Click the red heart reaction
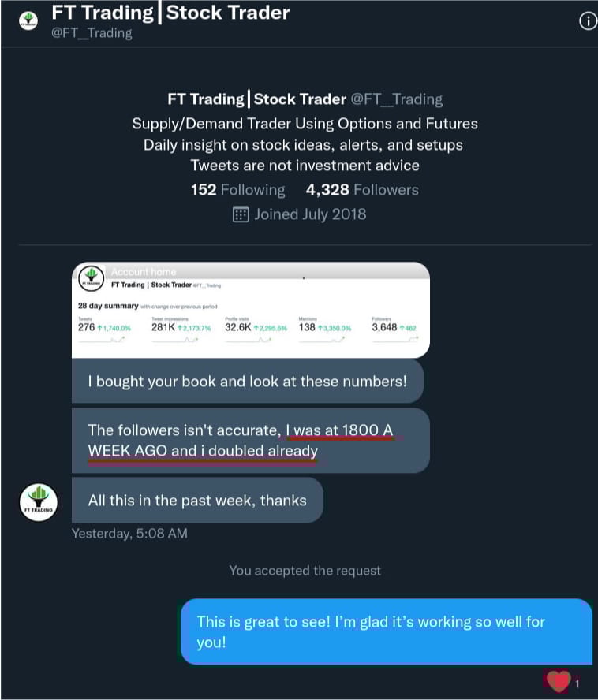Viewport: 598px width, 700px height. point(558,682)
